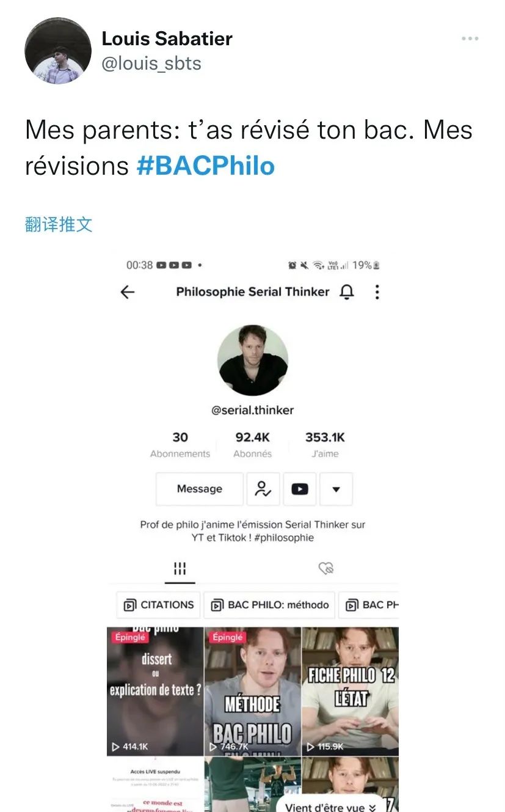Select the videos grid tab

click(180, 569)
